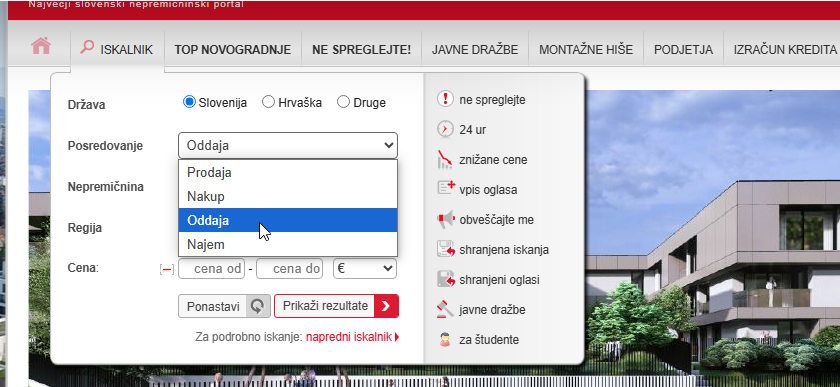Click the Prikaži rezultate button
This screenshot has height=387, width=840.
[x=336, y=306]
